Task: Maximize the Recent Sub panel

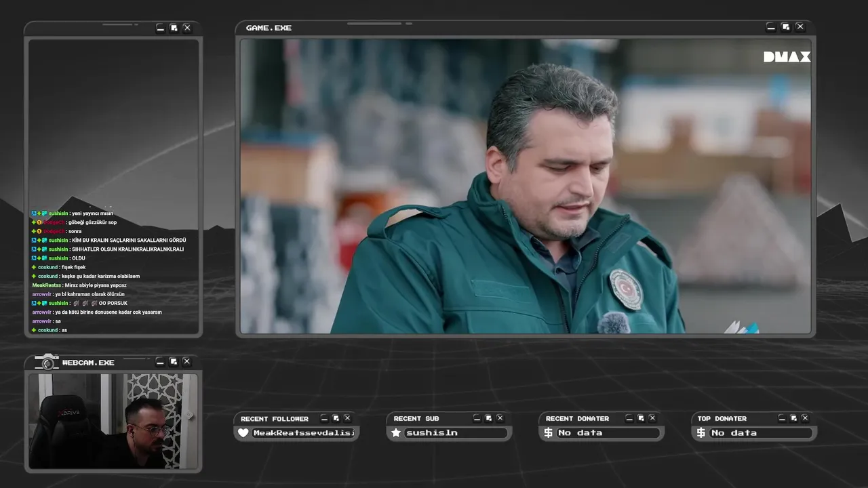Action: pyautogui.click(x=488, y=418)
